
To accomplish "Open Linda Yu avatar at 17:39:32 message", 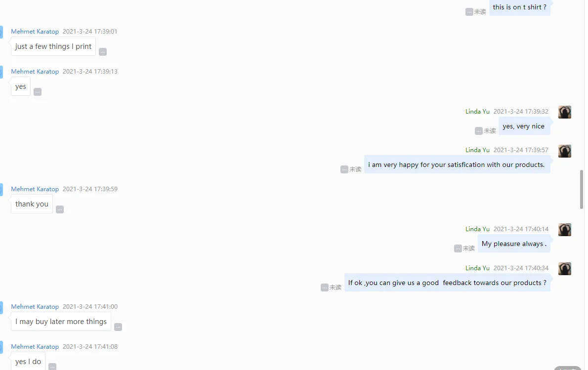I will [564, 112].
